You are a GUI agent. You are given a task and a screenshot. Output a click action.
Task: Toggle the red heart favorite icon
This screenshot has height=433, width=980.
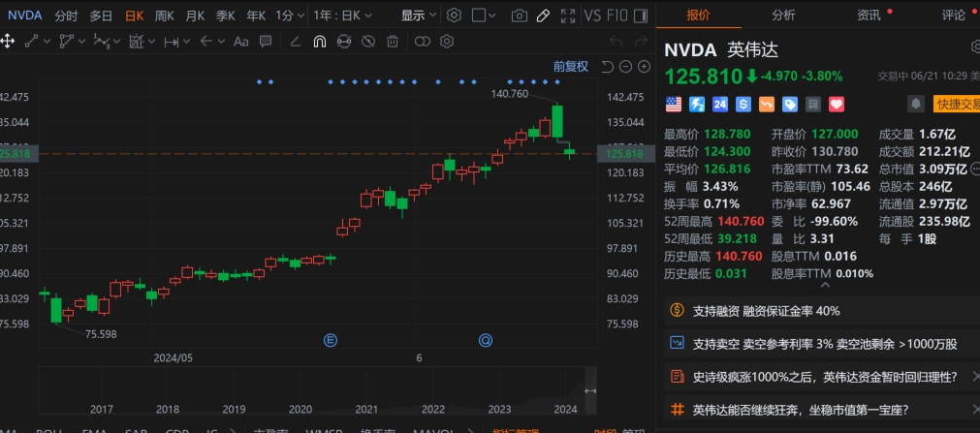(837, 105)
